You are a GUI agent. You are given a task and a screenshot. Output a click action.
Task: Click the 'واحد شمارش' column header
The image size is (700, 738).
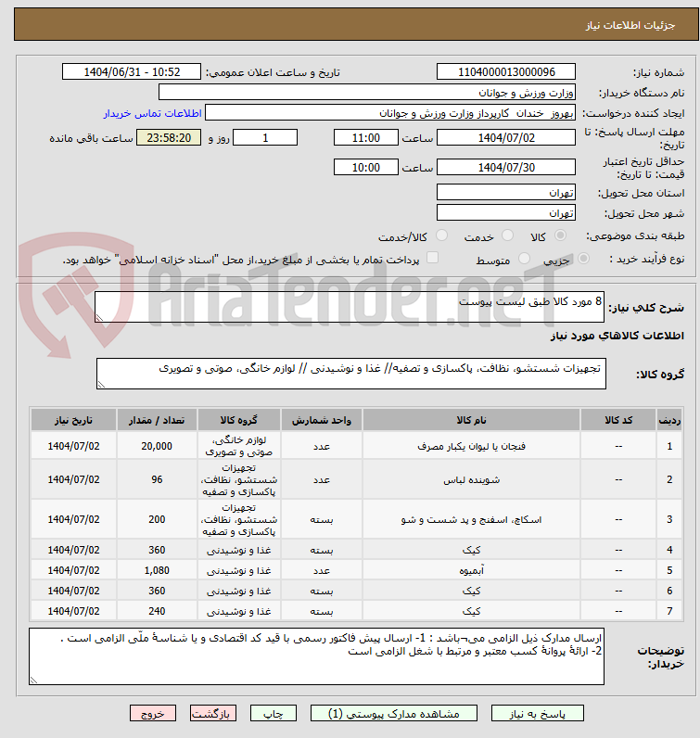coord(322,420)
